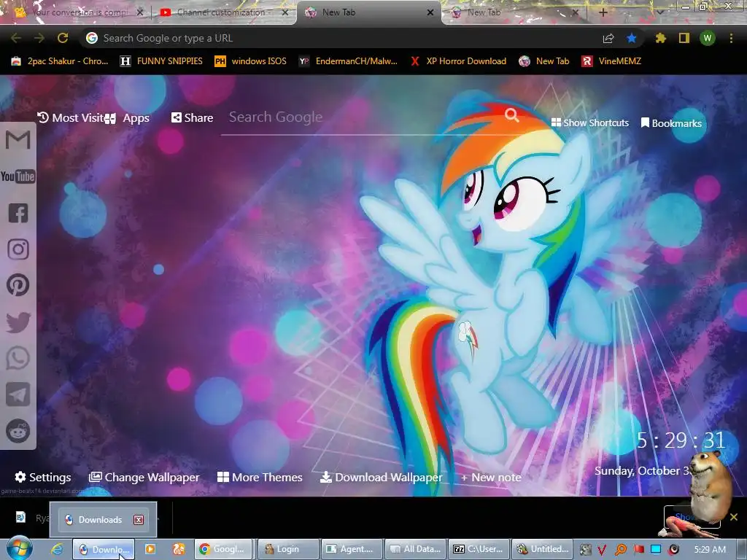Switch to the Agent taskbar window

(x=352, y=549)
